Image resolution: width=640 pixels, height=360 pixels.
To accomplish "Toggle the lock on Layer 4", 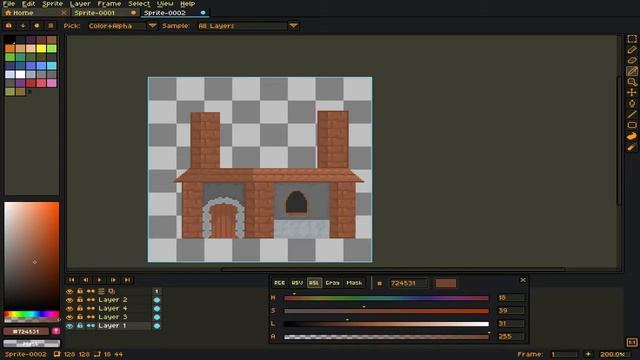I will pos(80,309).
